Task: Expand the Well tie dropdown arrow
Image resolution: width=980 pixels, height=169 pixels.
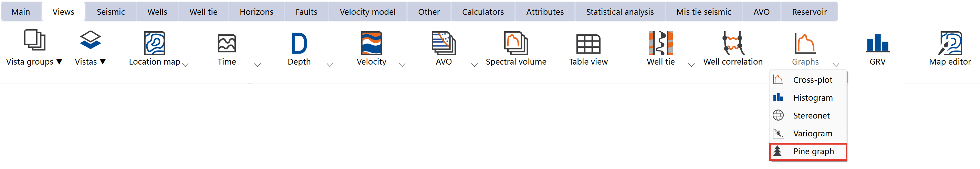Action: point(692,65)
